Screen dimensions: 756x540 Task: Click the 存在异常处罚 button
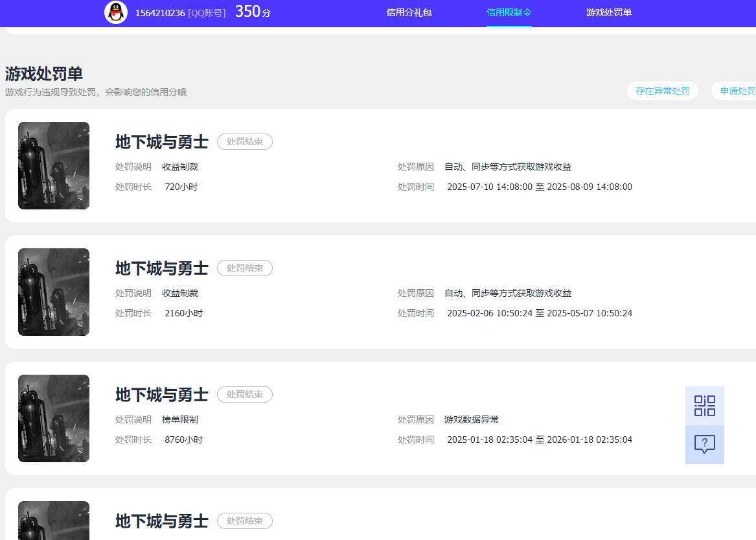[x=663, y=91]
